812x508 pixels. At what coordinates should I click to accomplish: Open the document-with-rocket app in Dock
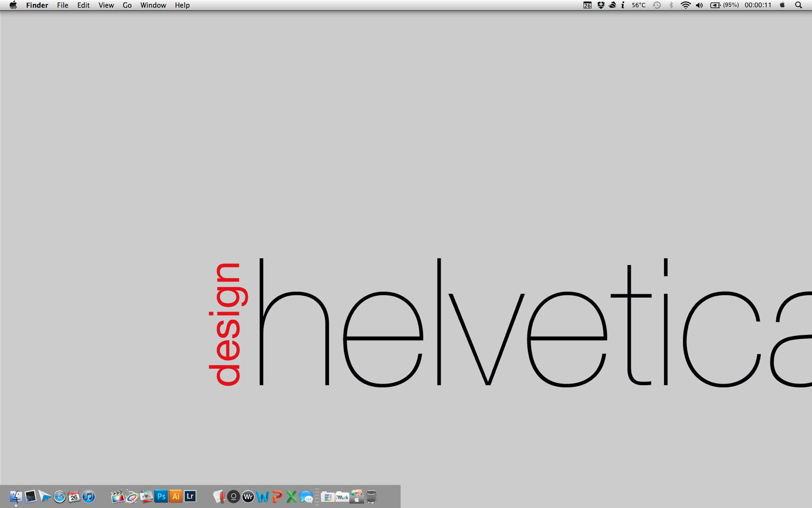pos(219,497)
